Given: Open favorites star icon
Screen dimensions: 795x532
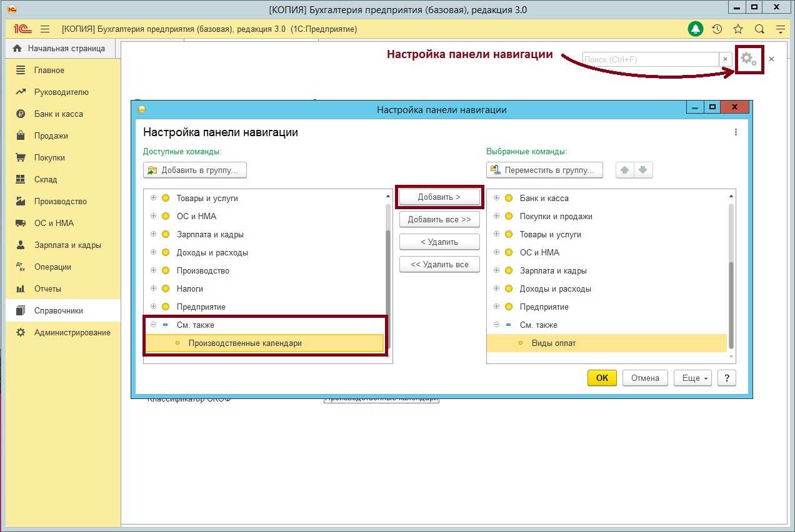Looking at the screenshot, I should click(738, 29).
